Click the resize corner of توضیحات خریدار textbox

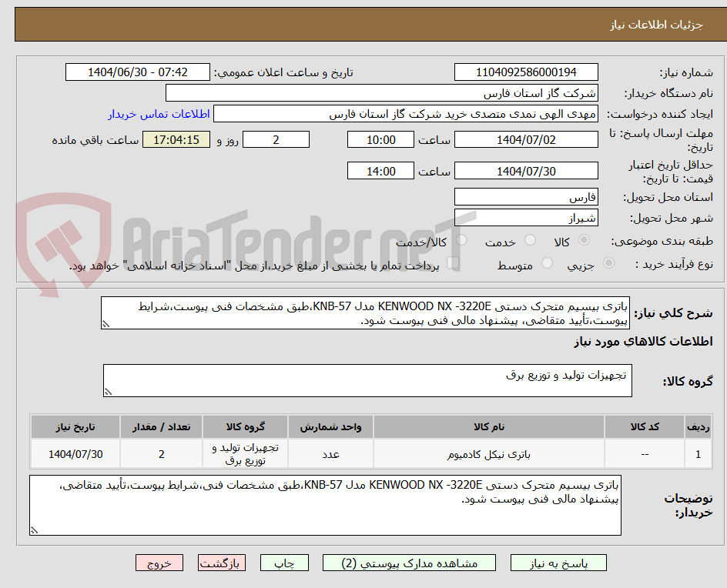34,528
